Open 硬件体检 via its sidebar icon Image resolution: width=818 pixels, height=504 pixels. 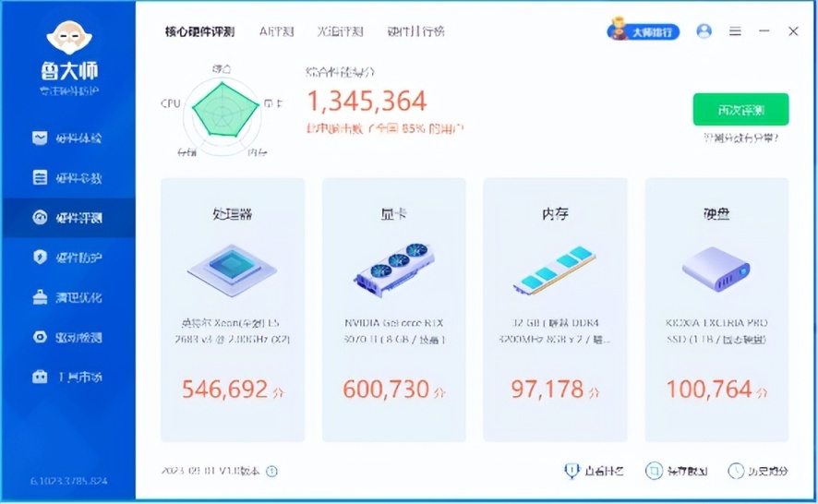click(40, 138)
